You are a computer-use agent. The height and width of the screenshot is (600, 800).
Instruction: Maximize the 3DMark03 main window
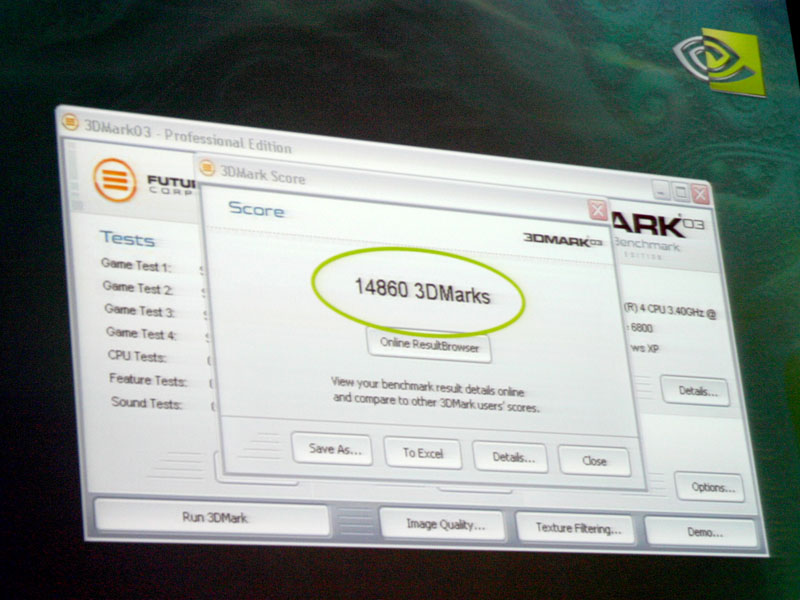click(680, 192)
